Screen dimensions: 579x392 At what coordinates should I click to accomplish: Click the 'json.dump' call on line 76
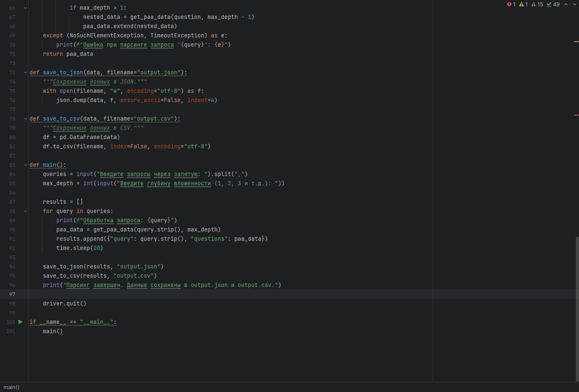[x=71, y=100]
